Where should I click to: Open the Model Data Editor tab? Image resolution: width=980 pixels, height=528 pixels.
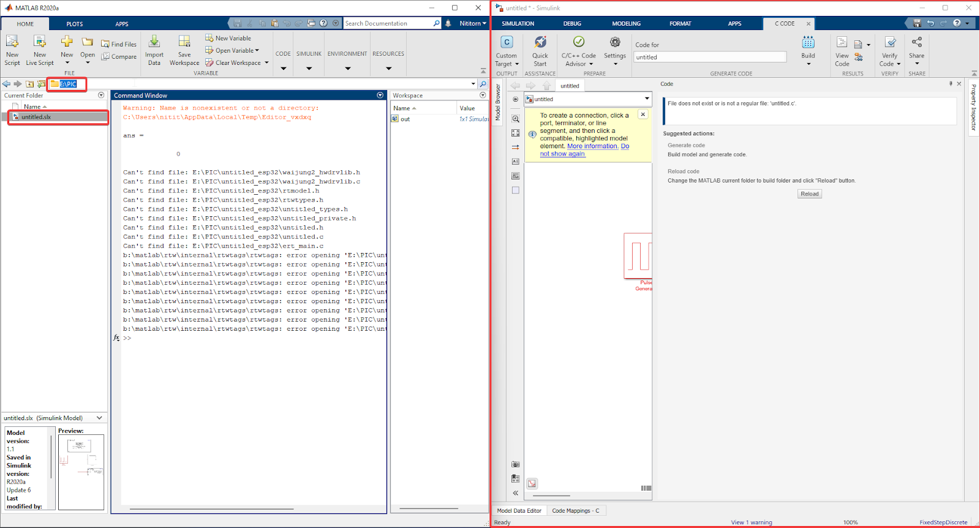point(519,510)
